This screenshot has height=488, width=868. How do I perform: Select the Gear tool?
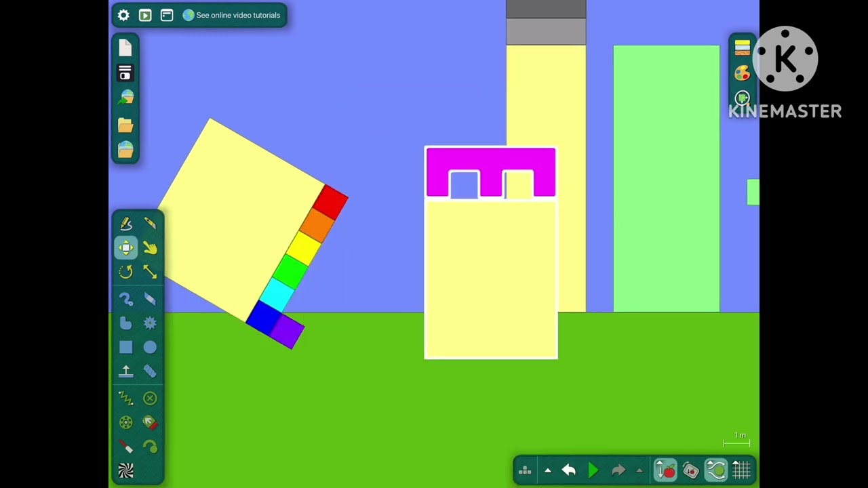(x=150, y=323)
